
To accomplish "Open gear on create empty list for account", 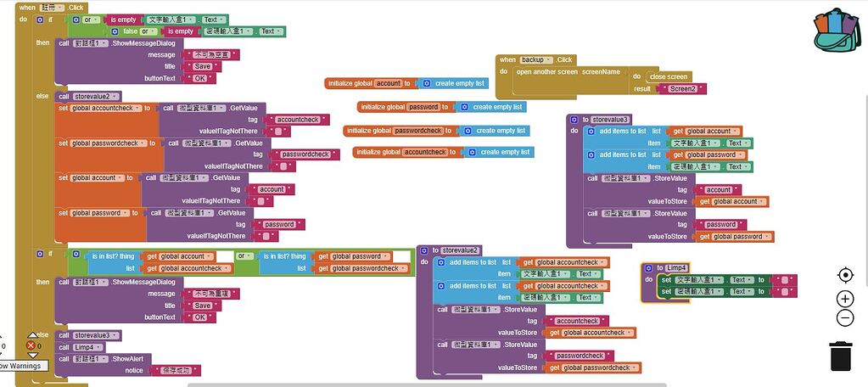I will point(426,83).
